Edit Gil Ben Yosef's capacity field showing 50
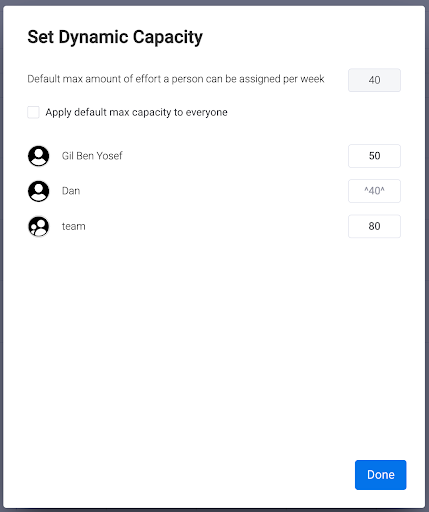Viewport: 429px width, 512px height. pos(374,156)
